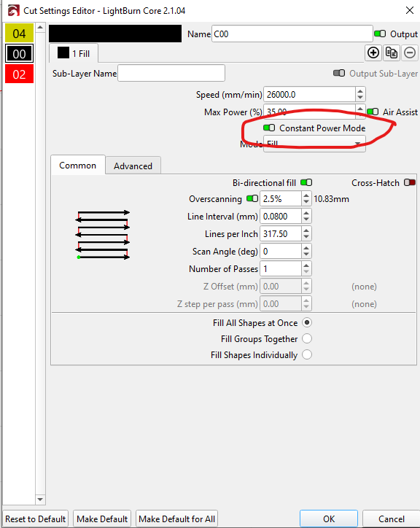Viewport: 420px width, 528px height.
Task: Open the 1 Fill sub-layer tab
Action: 74,53
